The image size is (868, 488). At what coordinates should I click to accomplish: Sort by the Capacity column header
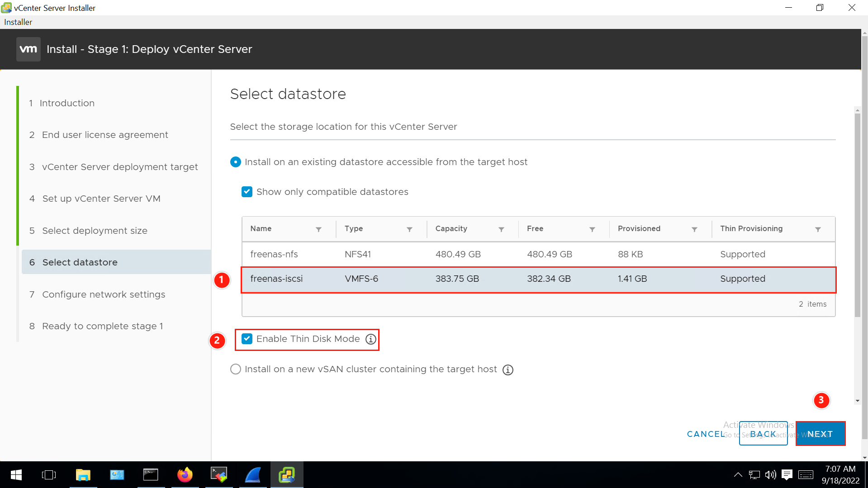click(451, 229)
